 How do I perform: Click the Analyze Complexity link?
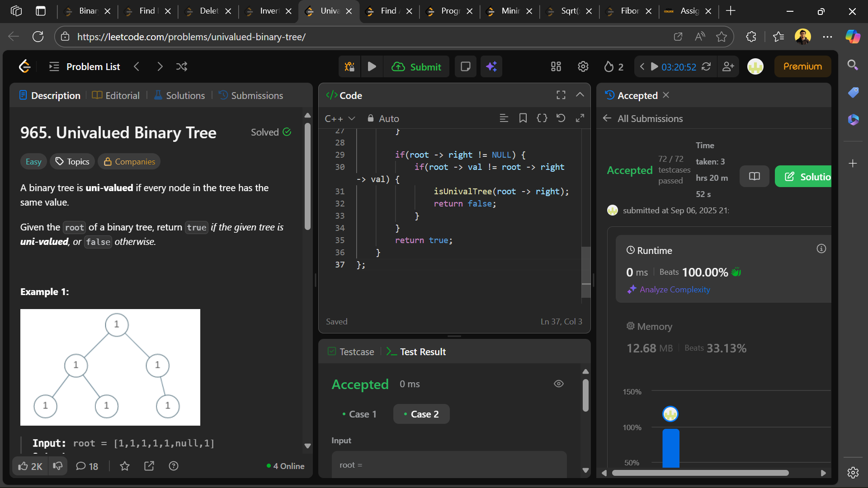pos(675,290)
